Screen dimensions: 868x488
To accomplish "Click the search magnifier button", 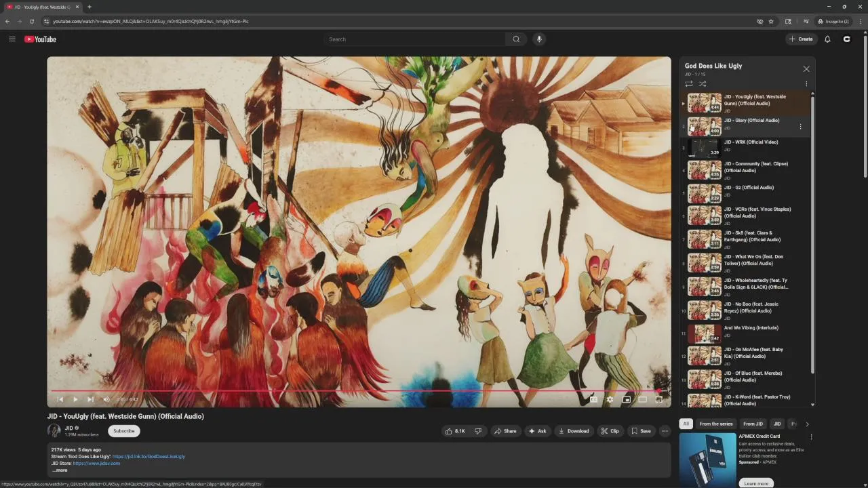I will point(516,39).
